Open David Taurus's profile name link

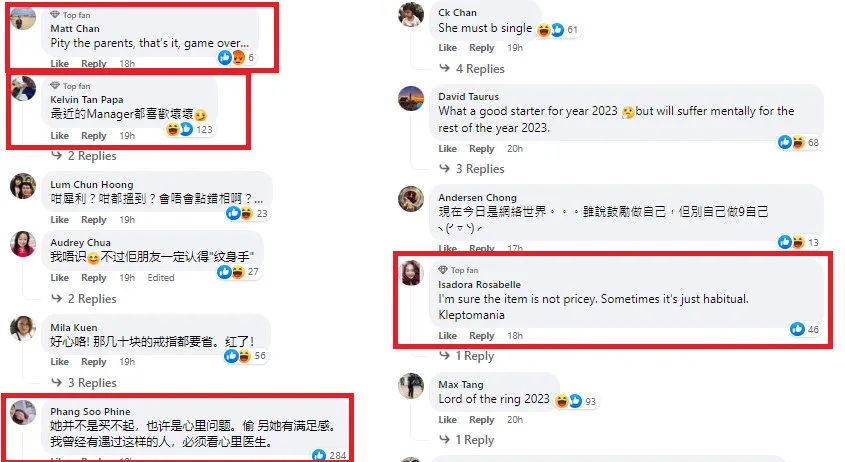pos(468,96)
